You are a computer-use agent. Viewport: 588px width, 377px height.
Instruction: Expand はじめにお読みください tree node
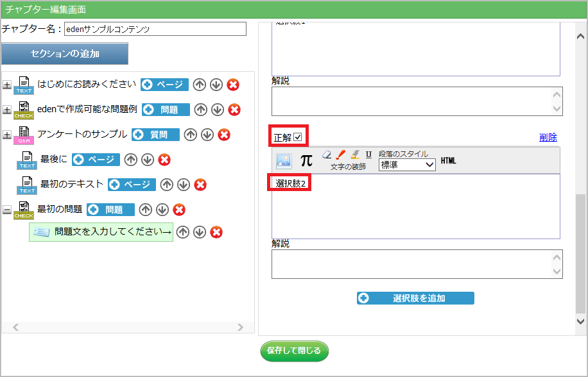pos(7,85)
